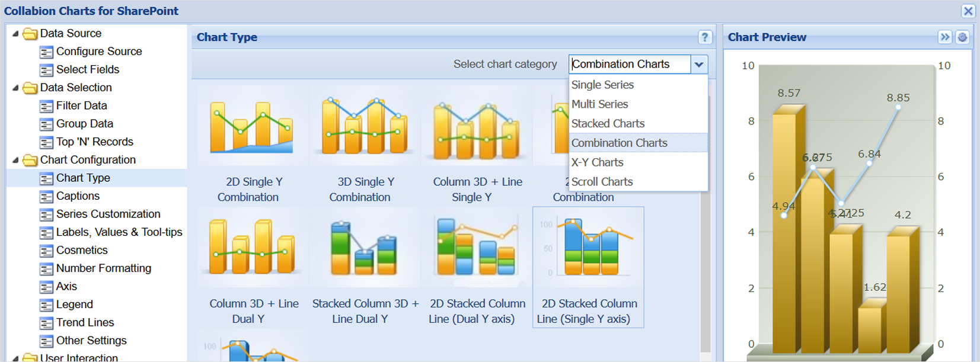Open the Axis settings page

click(x=66, y=286)
